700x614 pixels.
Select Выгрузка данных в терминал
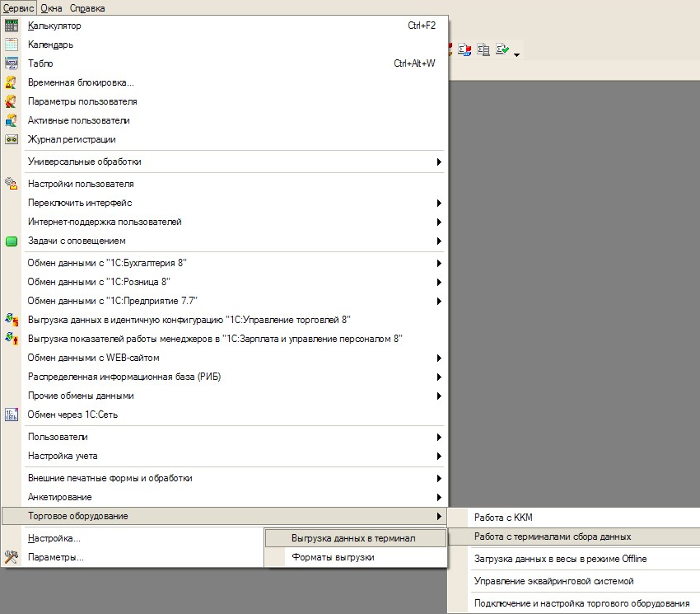click(356, 538)
